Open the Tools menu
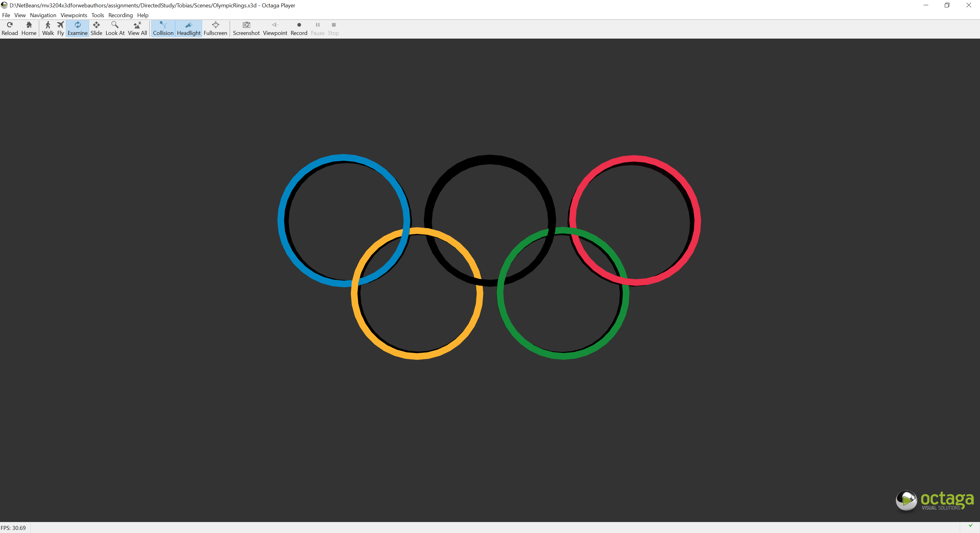This screenshot has width=980, height=533. (98, 15)
